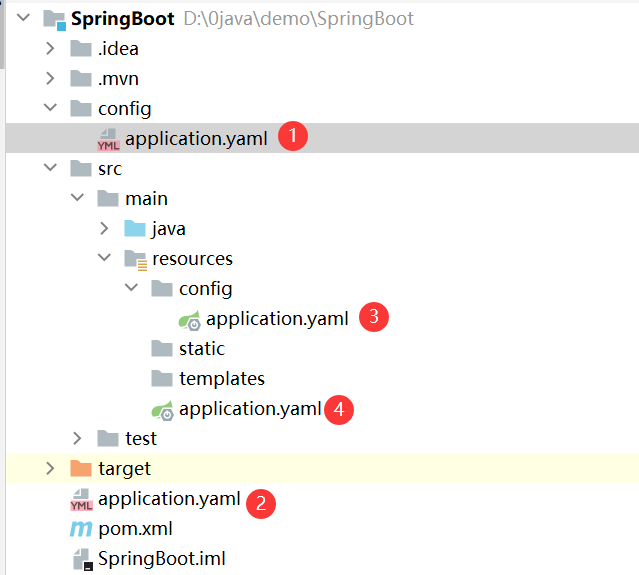Select the target folder name

pyautogui.click(x=124, y=469)
